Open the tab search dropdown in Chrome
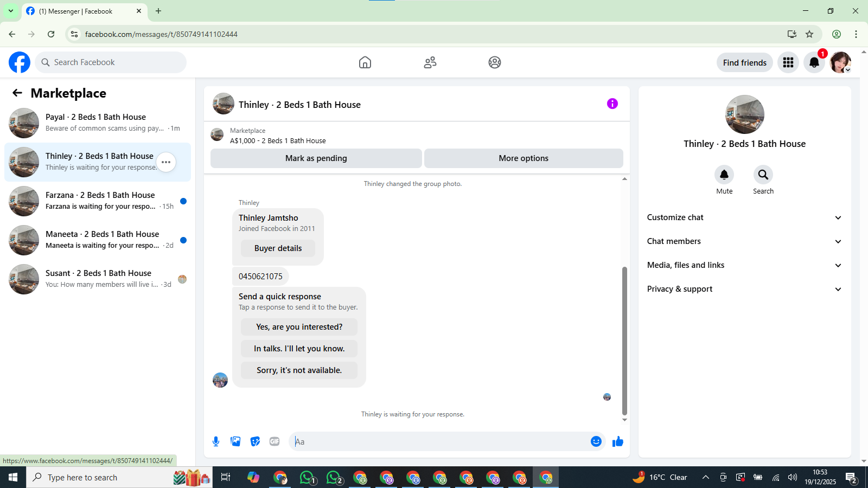Image resolution: width=868 pixels, height=488 pixels. (x=11, y=11)
